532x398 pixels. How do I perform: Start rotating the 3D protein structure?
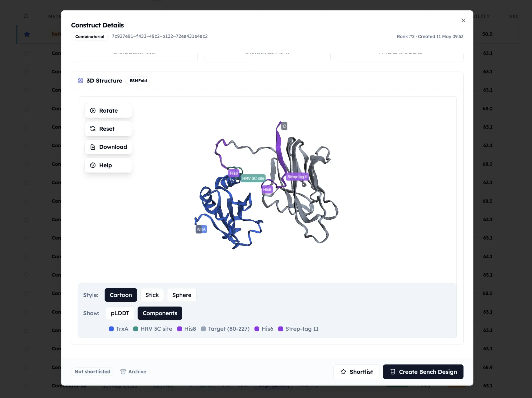click(108, 110)
